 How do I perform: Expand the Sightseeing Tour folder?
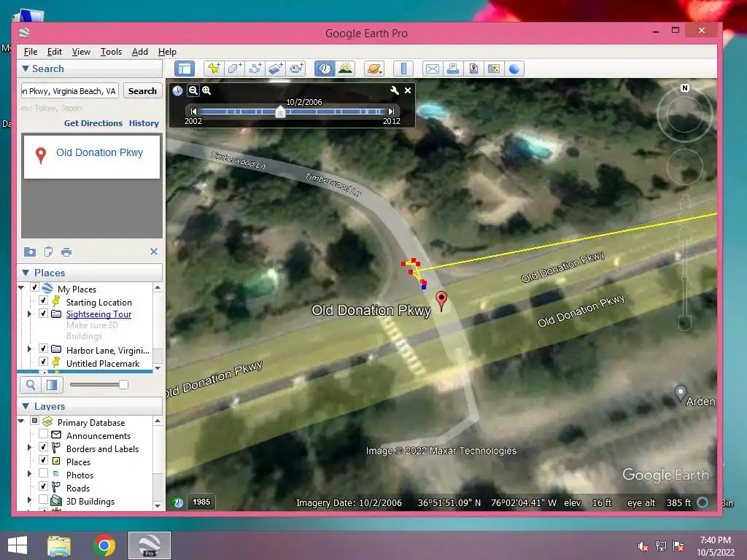[29, 314]
